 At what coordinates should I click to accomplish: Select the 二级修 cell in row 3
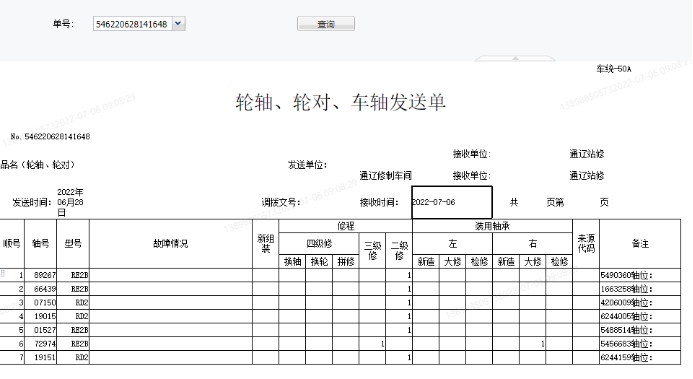[x=399, y=303]
